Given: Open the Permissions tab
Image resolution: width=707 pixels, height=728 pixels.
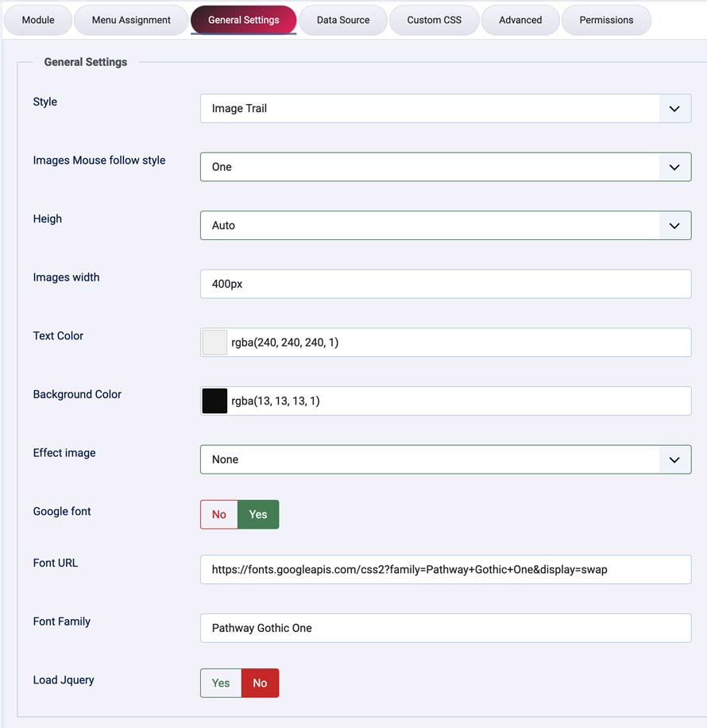Looking at the screenshot, I should (606, 21).
